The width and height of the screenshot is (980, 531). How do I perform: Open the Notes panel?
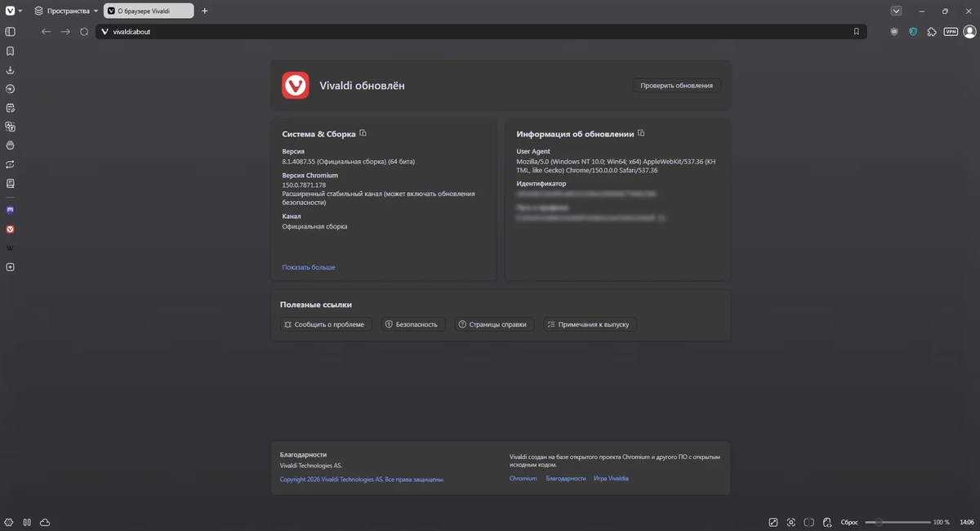(11, 108)
